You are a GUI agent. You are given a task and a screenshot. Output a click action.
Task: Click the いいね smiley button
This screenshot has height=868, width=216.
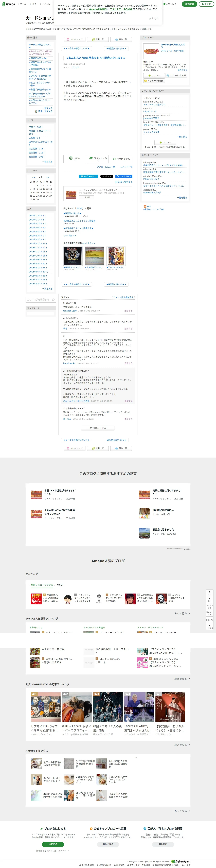click(x=75, y=159)
